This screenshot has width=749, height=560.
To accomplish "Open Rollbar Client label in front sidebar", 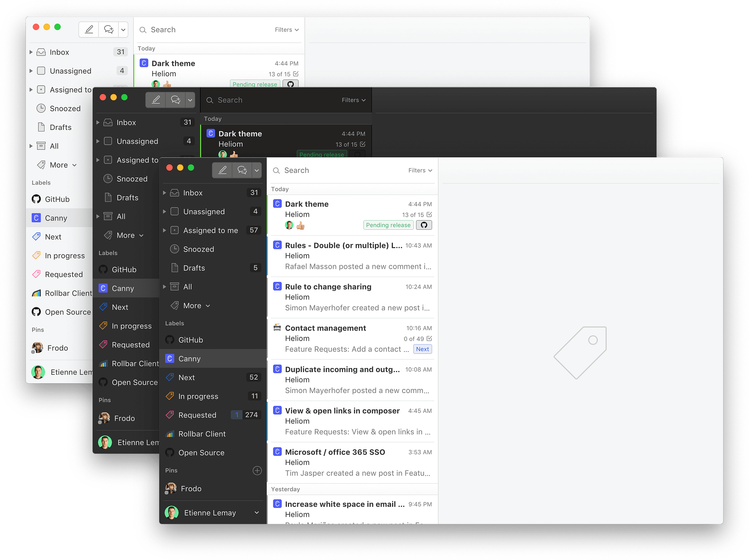I will coord(202,434).
